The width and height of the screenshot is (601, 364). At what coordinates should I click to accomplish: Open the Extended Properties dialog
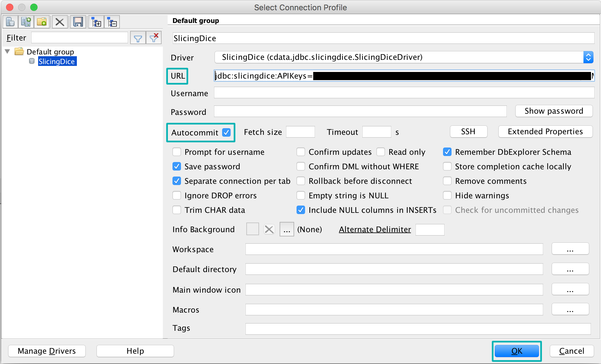(545, 132)
